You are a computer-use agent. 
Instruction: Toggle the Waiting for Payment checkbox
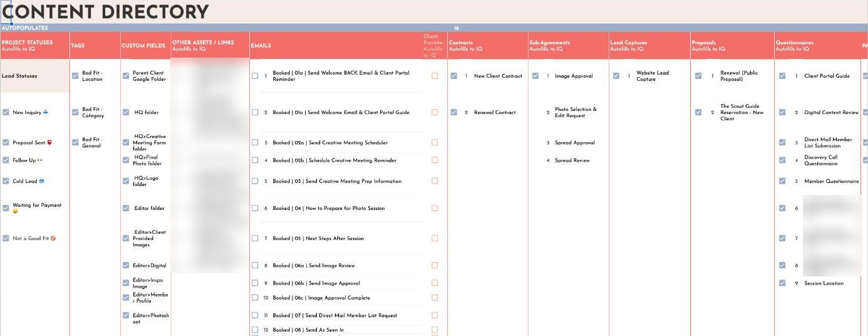(x=6, y=207)
